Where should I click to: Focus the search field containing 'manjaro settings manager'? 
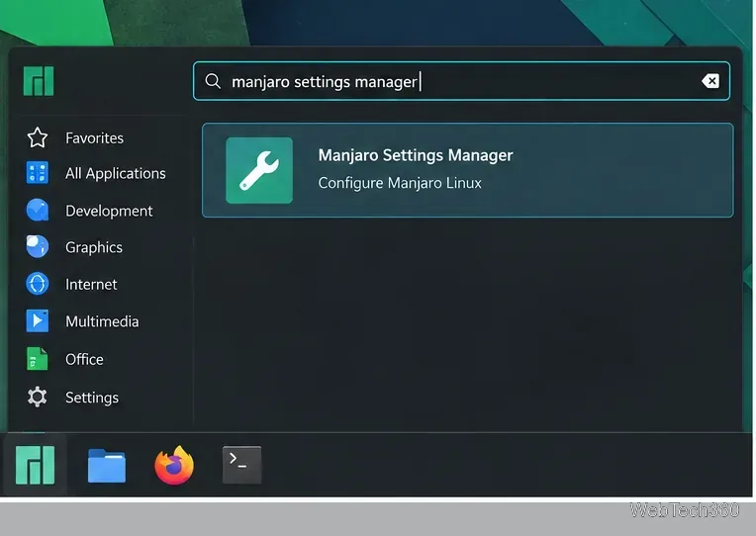461,81
